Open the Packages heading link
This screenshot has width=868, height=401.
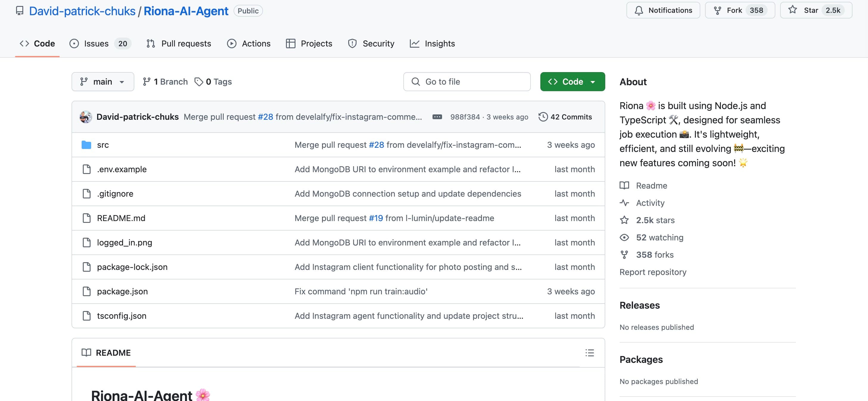click(x=641, y=360)
